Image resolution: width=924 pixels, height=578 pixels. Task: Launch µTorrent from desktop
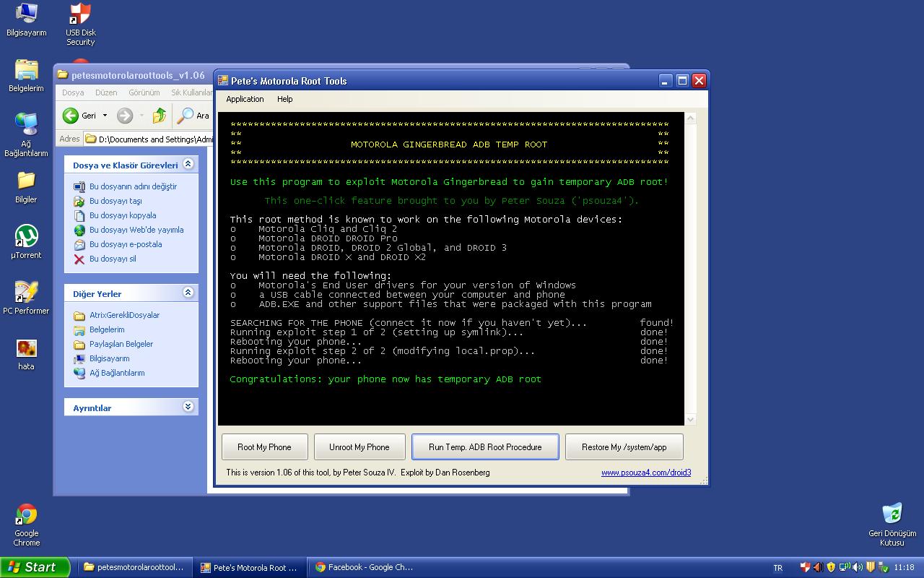pos(26,242)
